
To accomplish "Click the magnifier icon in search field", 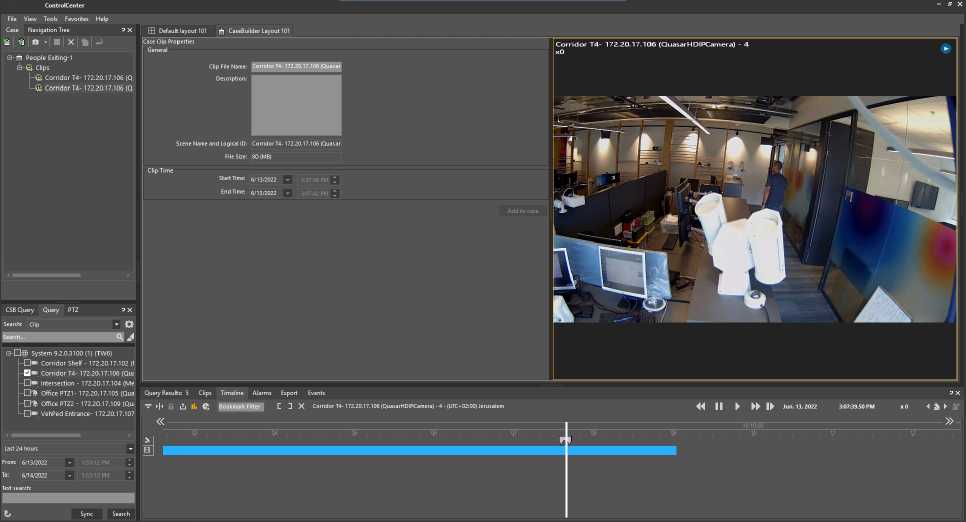I will (x=120, y=337).
